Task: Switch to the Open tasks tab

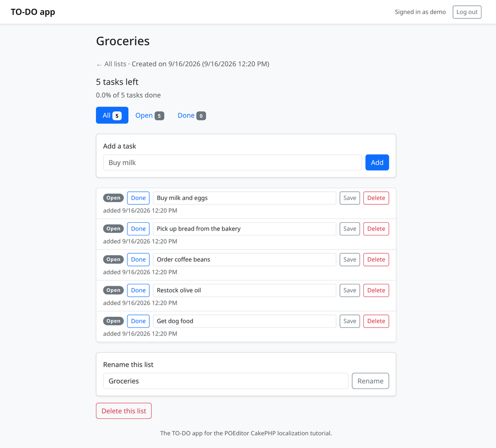Action: coord(150,115)
